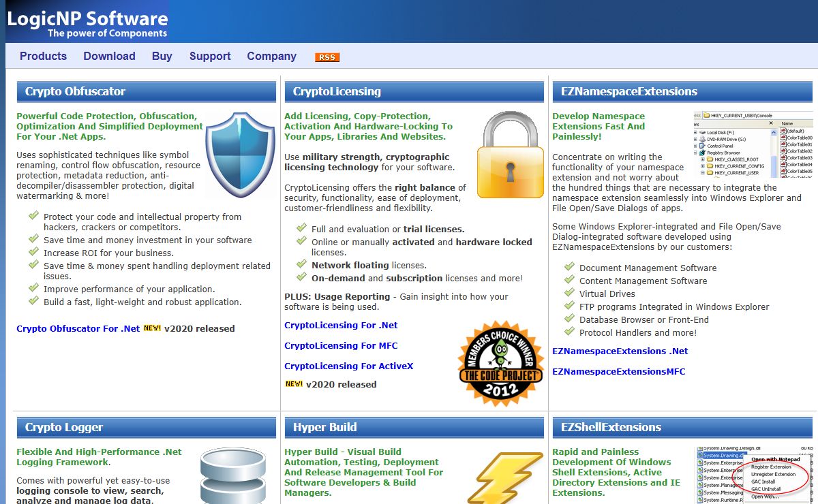Open the Support menu
This screenshot has height=504, width=818.
pos(210,56)
